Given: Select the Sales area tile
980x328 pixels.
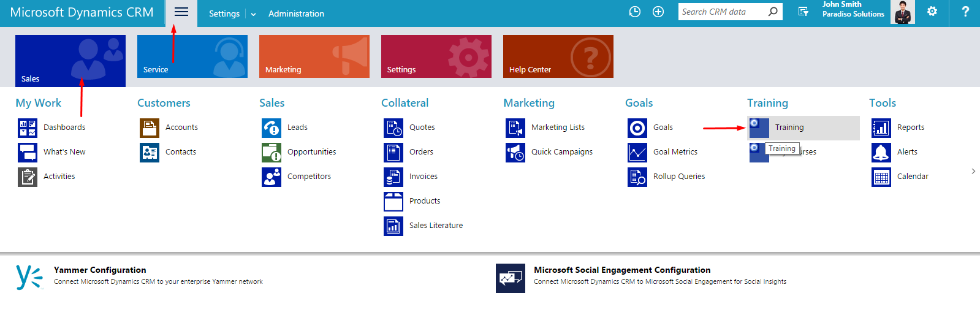Looking at the screenshot, I should click(x=70, y=61).
